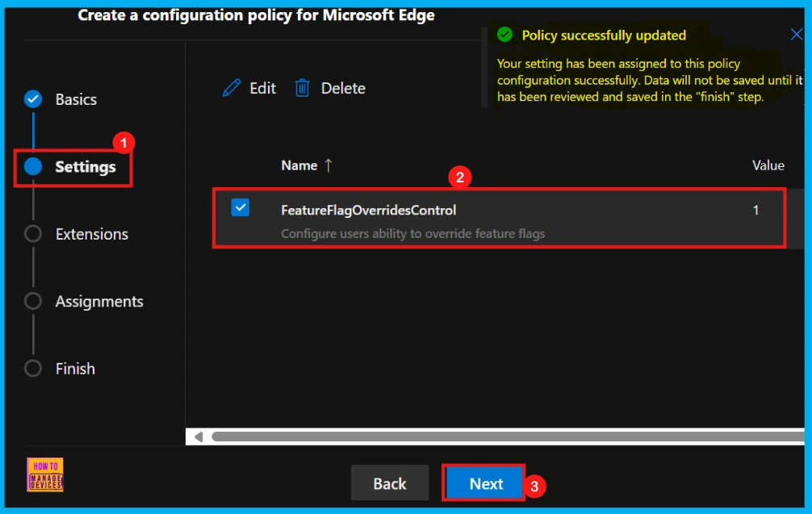
Task: Click the Back button
Action: coord(390,483)
